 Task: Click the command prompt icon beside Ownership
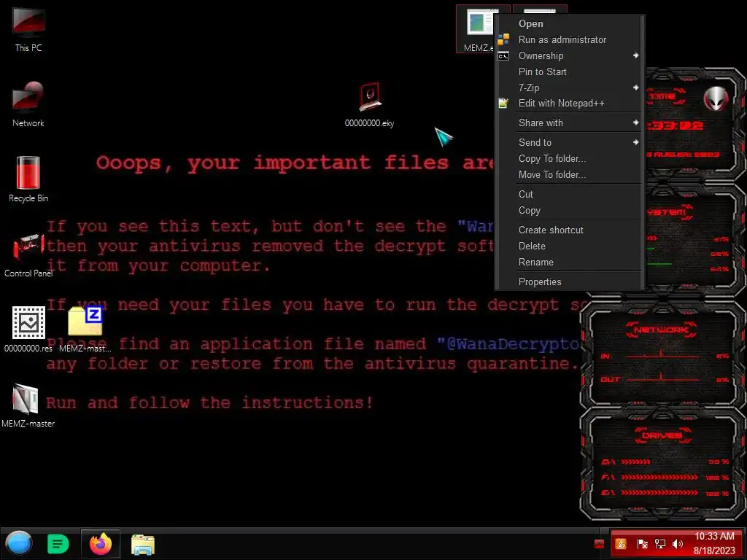[503, 56]
